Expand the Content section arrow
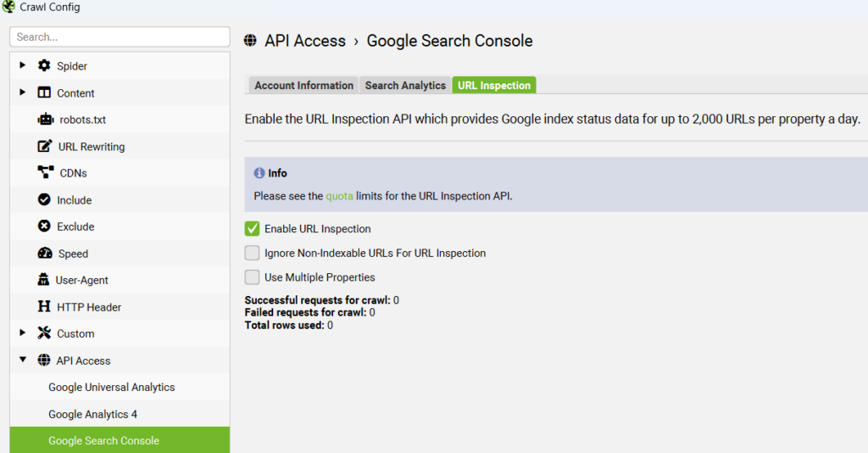 (x=23, y=92)
